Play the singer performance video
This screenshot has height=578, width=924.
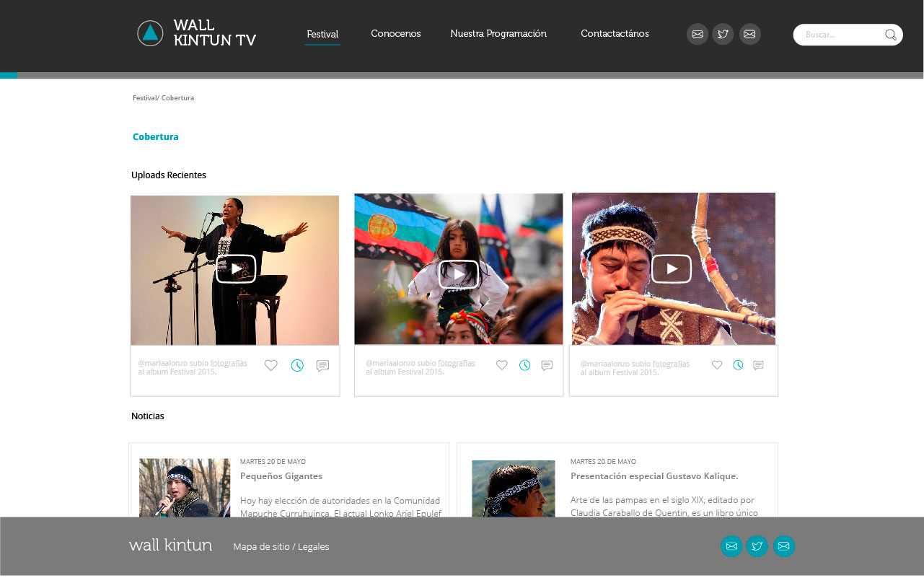[236, 269]
